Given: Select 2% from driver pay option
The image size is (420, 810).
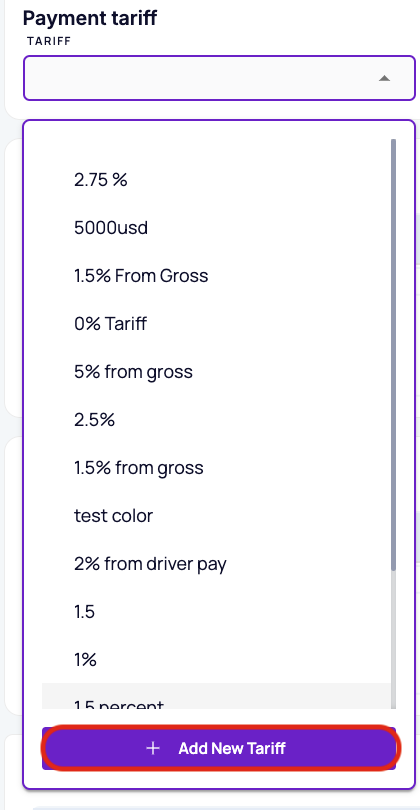Looking at the screenshot, I should pos(216,564).
